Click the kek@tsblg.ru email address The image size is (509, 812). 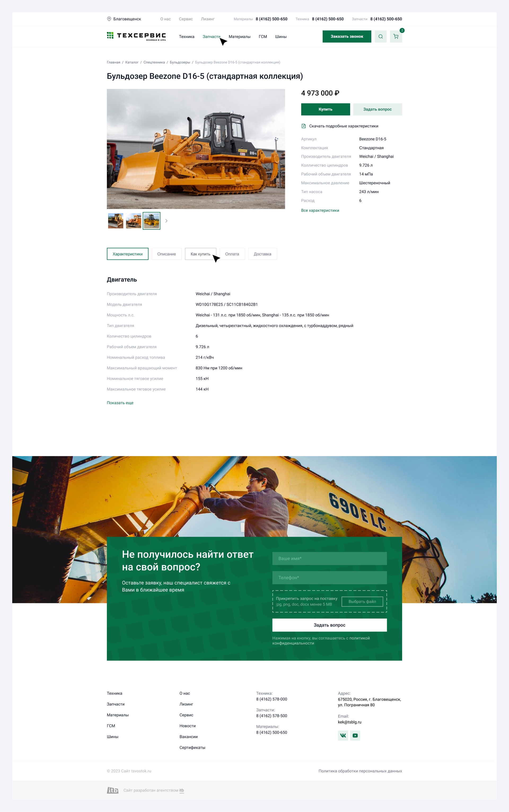pos(349,722)
